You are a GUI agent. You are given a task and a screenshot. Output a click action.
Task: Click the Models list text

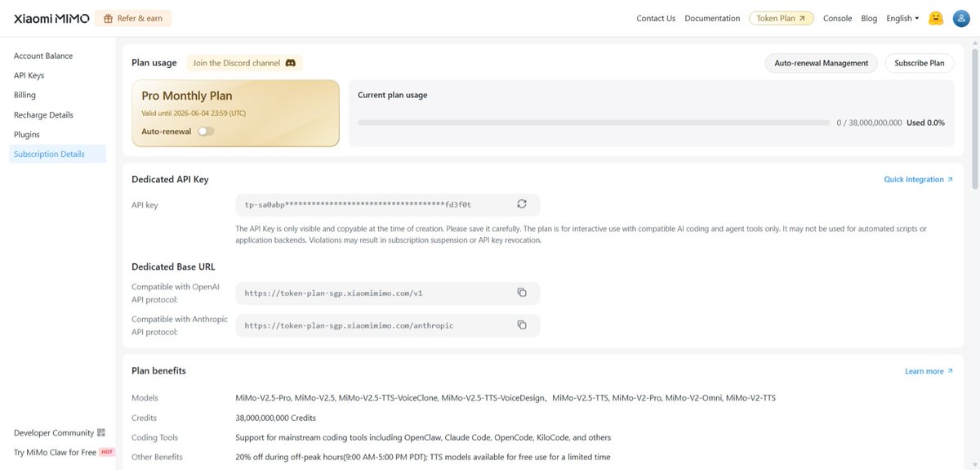tap(506, 398)
